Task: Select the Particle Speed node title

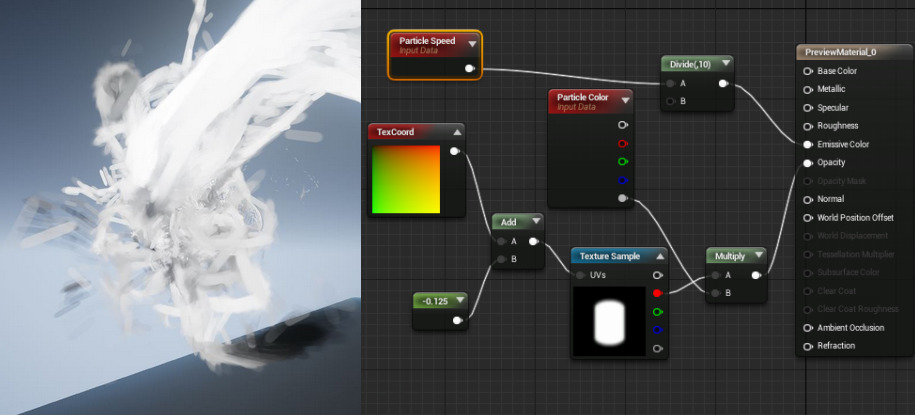Action: tap(427, 41)
